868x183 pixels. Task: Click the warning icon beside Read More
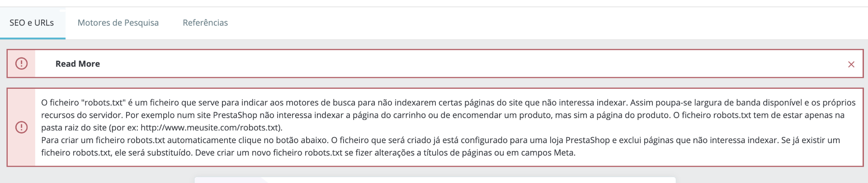[x=21, y=63]
